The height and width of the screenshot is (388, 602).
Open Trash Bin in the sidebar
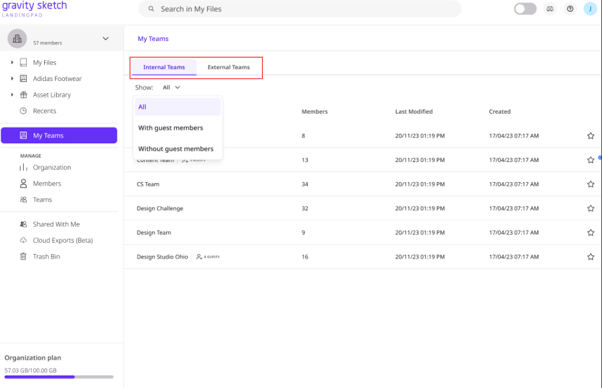click(x=46, y=256)
